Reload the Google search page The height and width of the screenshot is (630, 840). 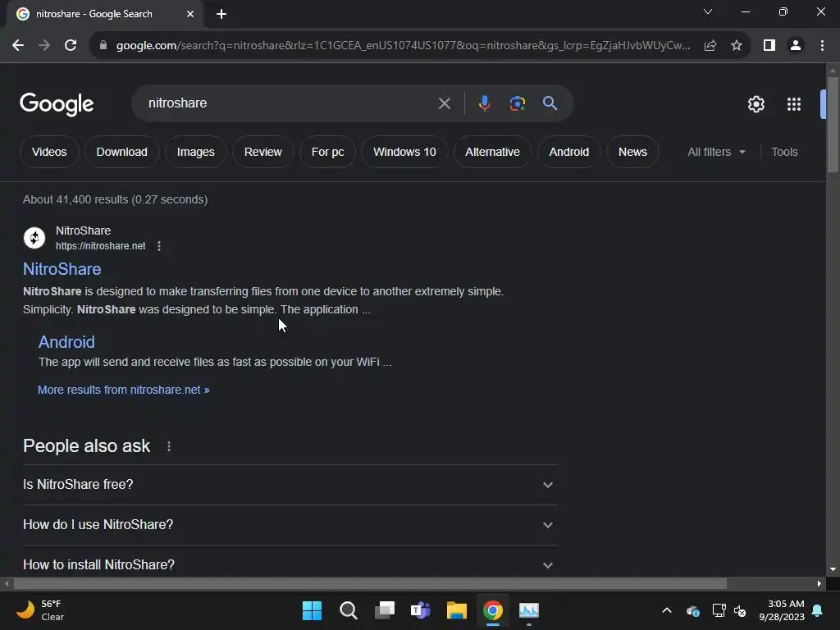click(x=71, y=46)
